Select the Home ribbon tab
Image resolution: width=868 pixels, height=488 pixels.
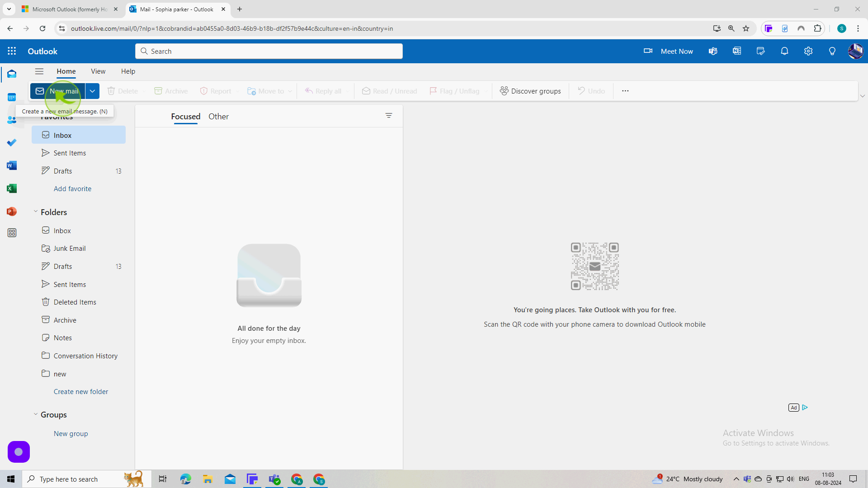point(66,71)
